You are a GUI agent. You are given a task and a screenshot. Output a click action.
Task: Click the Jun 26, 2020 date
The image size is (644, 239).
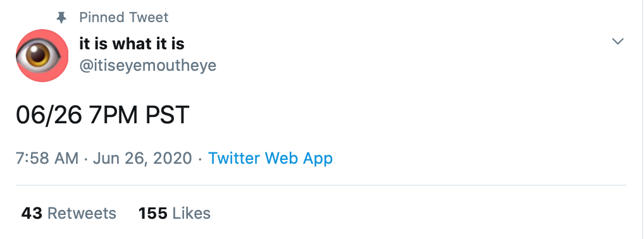click(142, 158)
